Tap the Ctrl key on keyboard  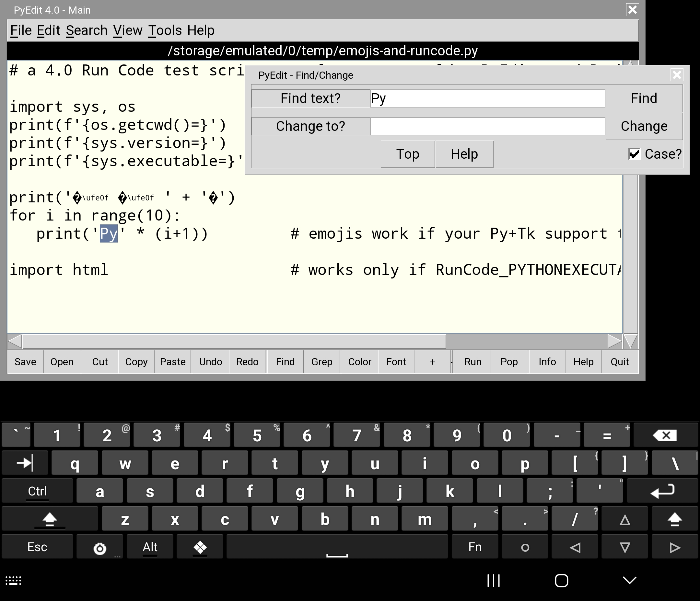pyautogui.click(x=37, y=491)
